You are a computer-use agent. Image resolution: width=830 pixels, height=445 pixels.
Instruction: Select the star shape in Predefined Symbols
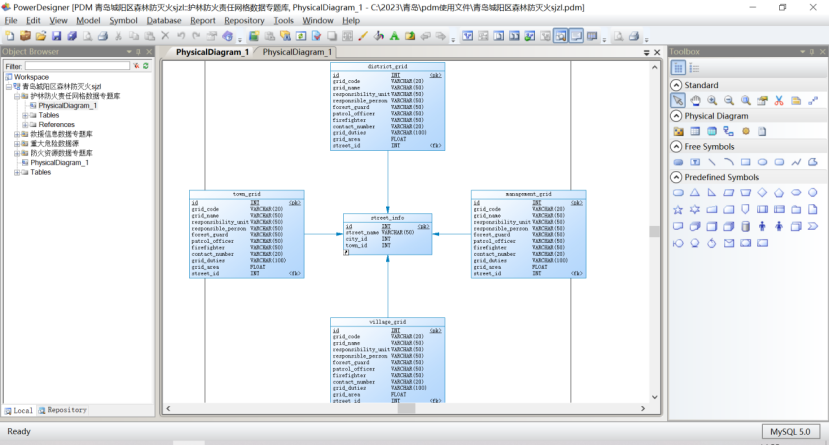679,209
